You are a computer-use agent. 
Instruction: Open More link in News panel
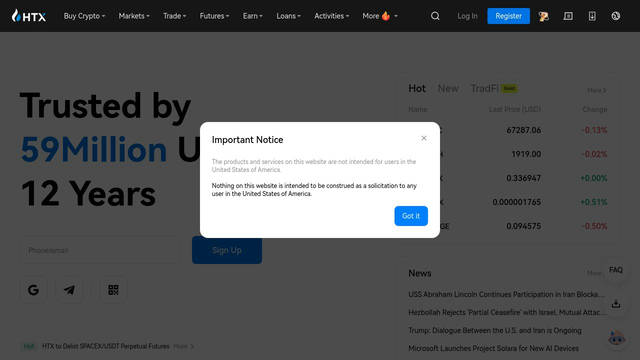(x=594, y=273)
